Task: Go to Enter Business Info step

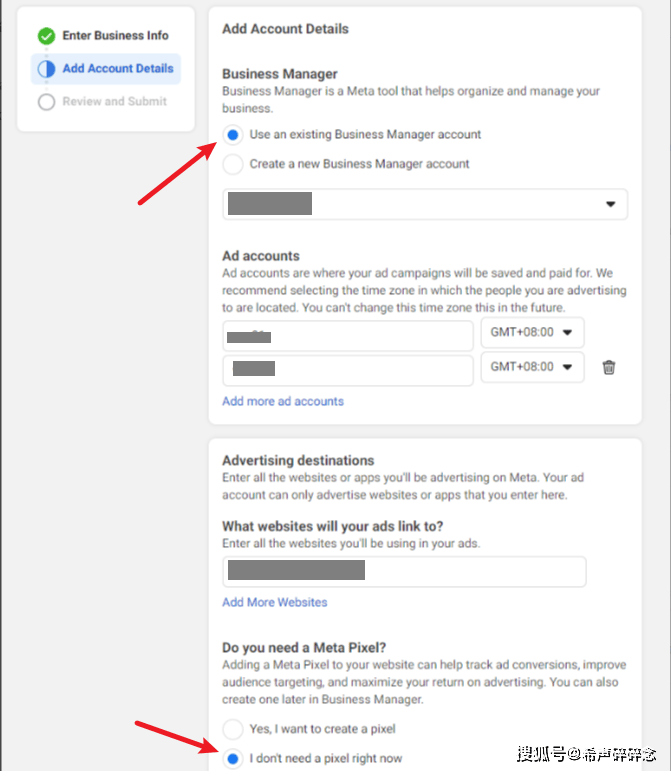Action: (115, 36)
